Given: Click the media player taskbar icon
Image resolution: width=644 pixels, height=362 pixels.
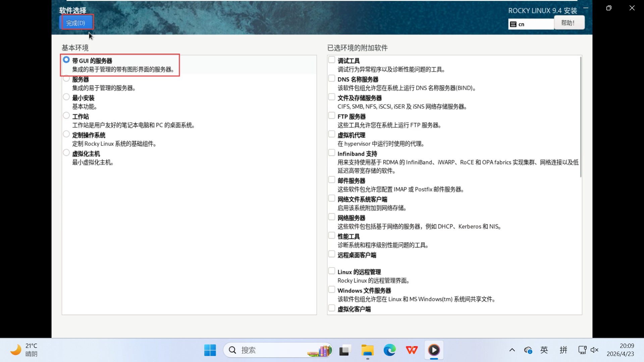Looking at the screenshot, I should tap(434, 350).
